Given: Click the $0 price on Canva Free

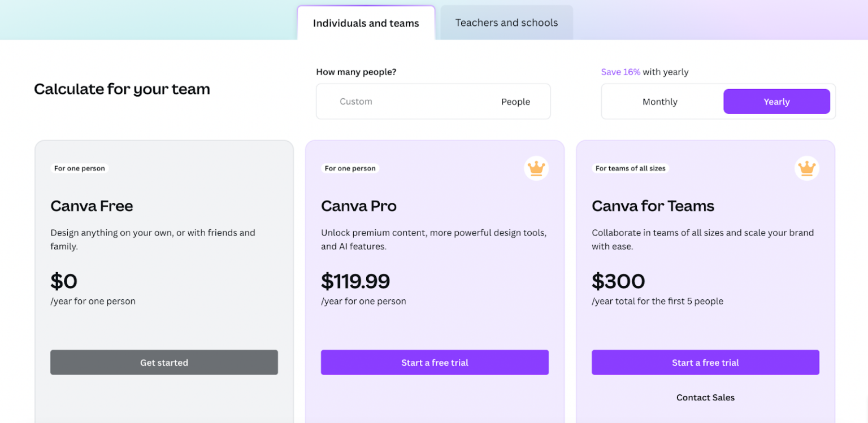Looking at the screenshot, I should click(x=64, y=281).
